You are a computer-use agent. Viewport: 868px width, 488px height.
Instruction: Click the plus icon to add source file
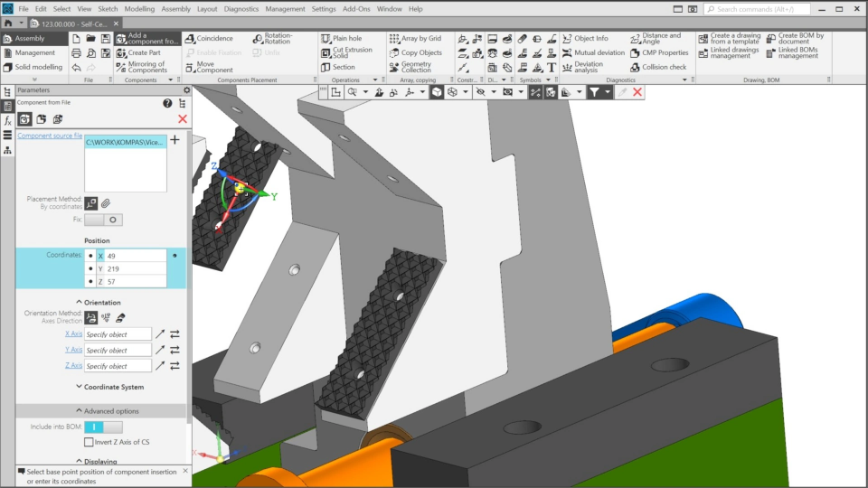175,140
